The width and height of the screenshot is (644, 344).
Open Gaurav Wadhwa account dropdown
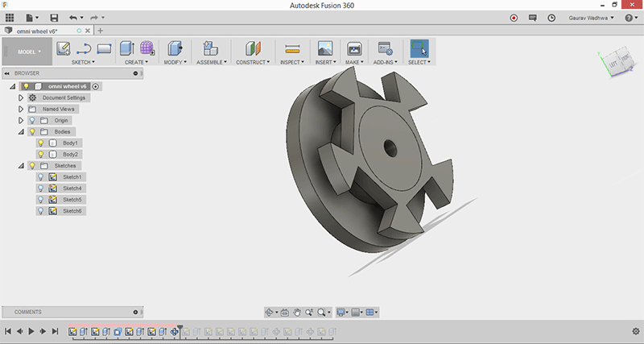click(x=592, y=18)
